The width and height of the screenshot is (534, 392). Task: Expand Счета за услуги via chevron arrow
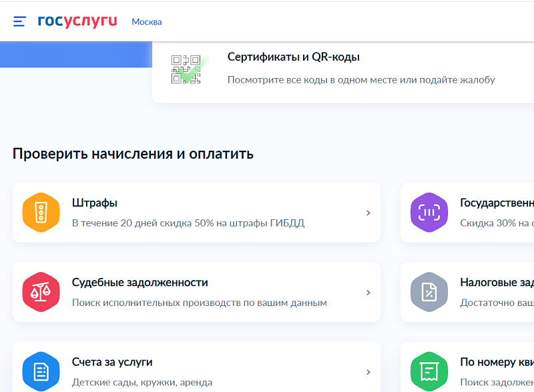coord(368,372)
